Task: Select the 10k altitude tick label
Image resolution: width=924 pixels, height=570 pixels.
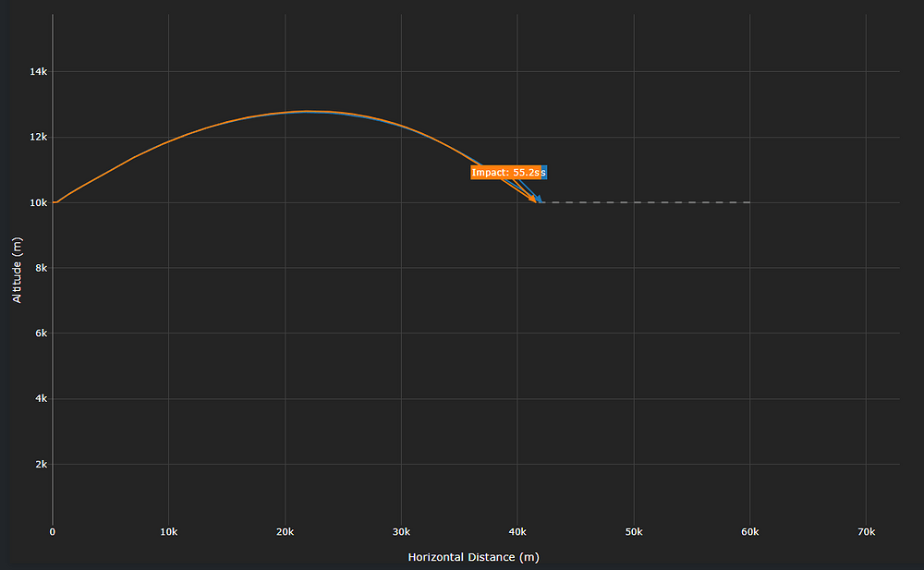Action: pos(36,202)
